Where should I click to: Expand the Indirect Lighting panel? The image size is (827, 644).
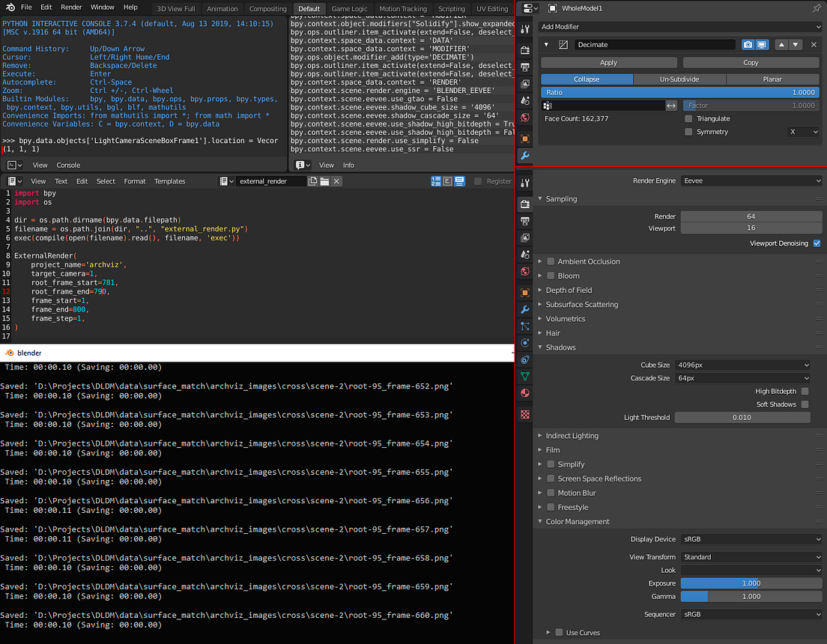pyautogui.click(x=572, y=436)
